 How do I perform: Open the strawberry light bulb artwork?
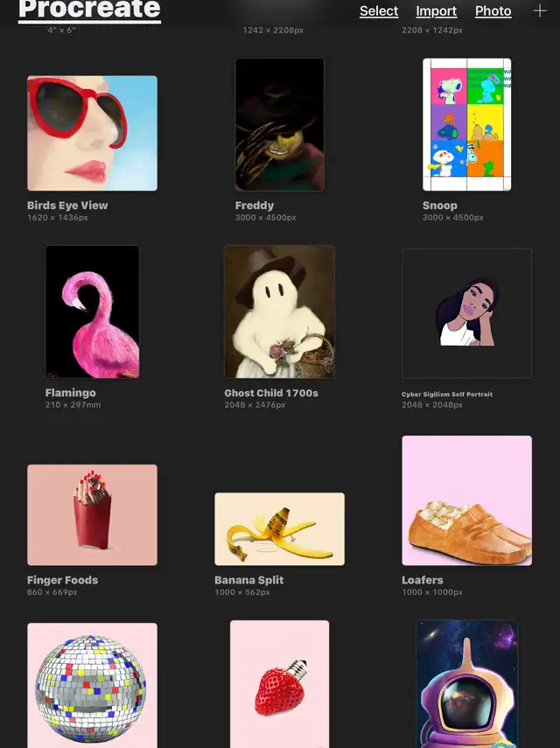[279, 684]
